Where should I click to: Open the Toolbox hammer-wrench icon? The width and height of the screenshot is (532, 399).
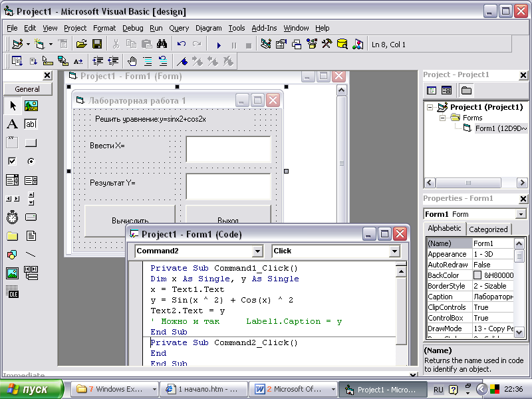pos(327,44)
